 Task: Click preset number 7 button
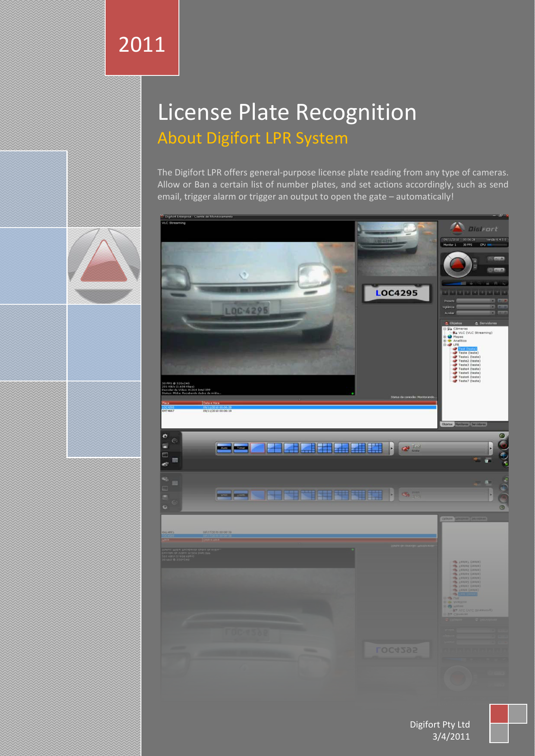497,292
